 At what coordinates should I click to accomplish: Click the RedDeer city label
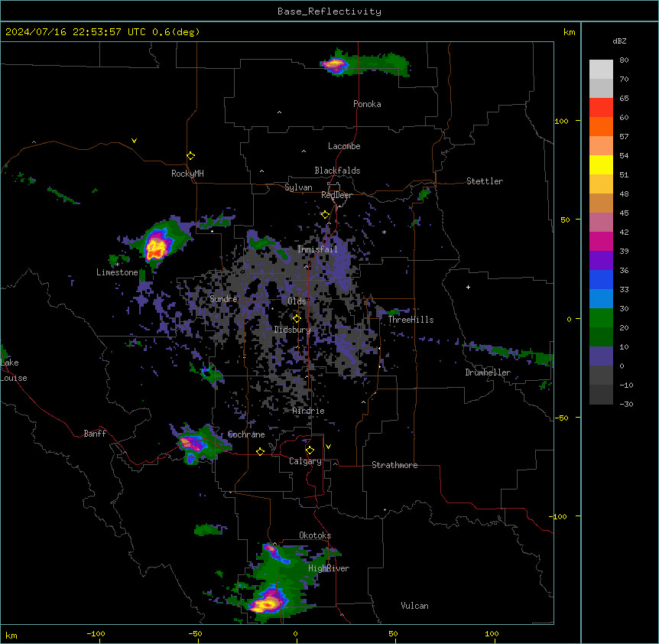tap(336, 195)
